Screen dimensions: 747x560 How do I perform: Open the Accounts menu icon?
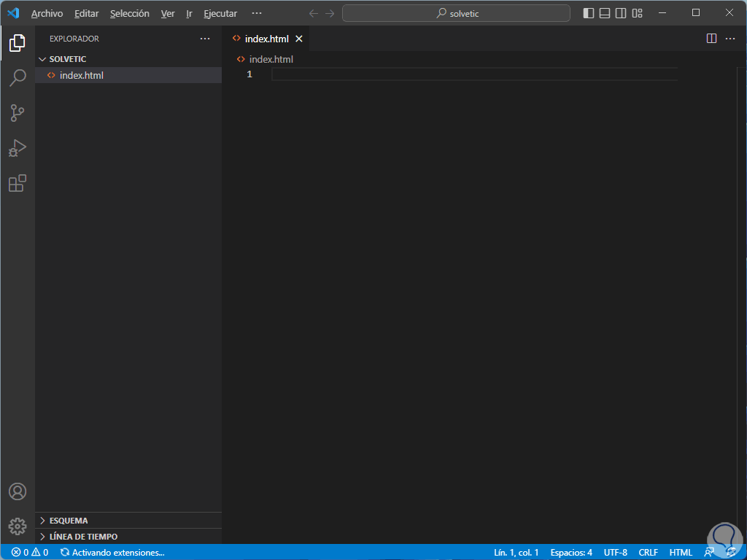18,491
